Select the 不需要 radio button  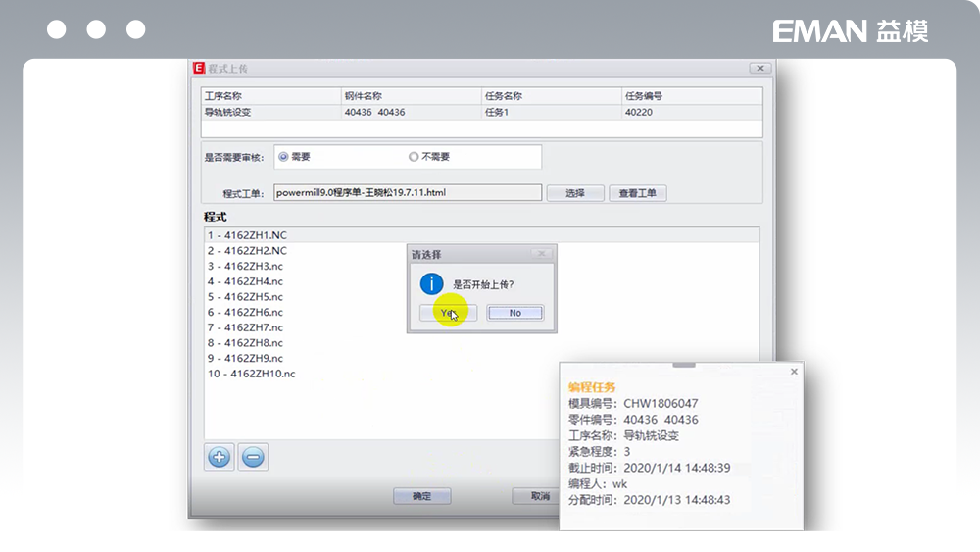(x=414, y=157)
